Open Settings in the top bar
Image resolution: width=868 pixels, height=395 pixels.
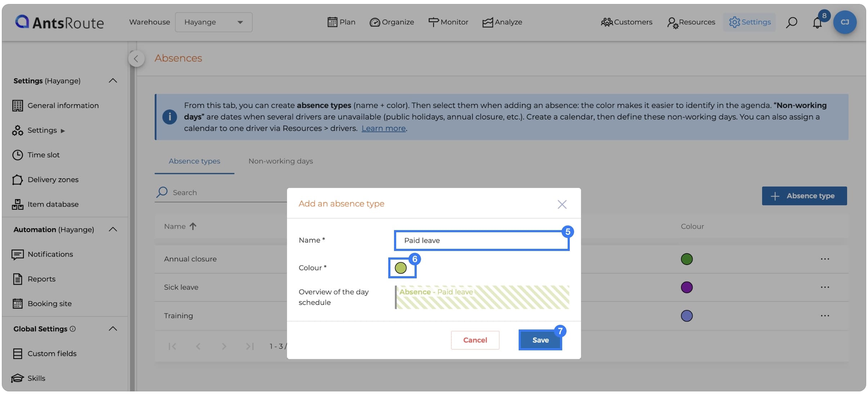[x=750, y=22]
